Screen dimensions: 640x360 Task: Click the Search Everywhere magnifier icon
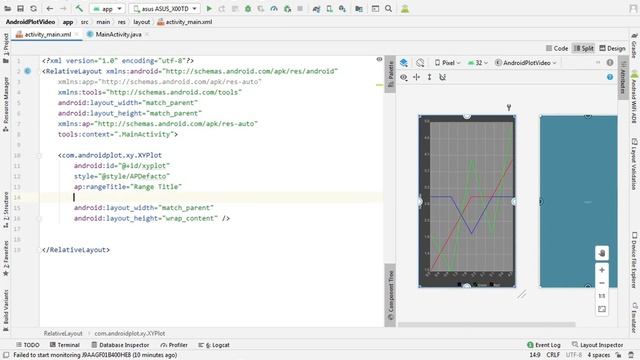(389, 9)
